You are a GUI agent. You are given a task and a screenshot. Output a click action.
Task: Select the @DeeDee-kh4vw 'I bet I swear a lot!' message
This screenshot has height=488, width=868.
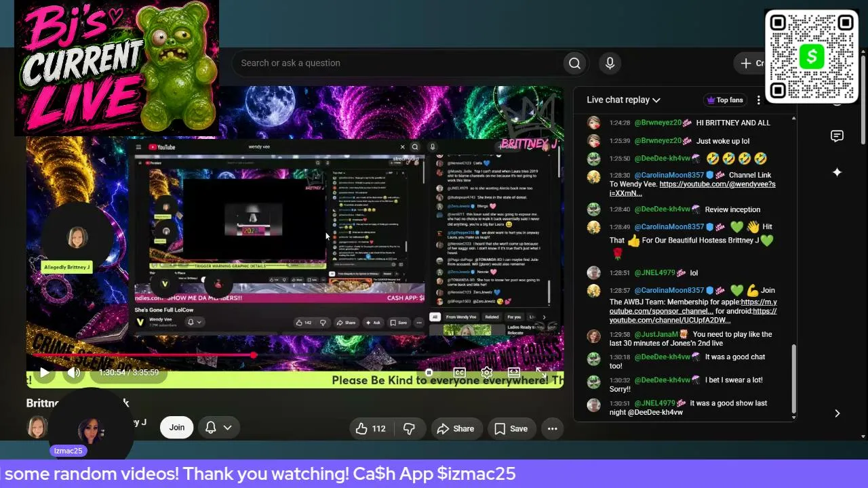tap(684, 384)
